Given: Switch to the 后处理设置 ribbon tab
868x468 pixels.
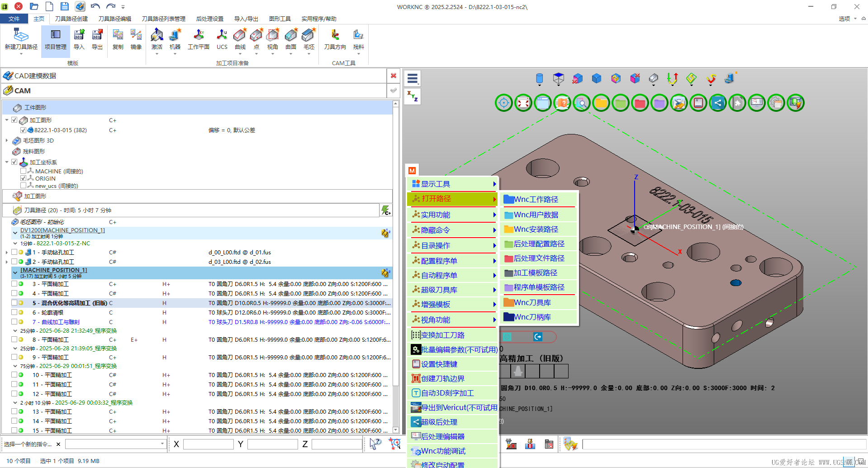Looking at the screenshot, I should (x=210, y=19).
